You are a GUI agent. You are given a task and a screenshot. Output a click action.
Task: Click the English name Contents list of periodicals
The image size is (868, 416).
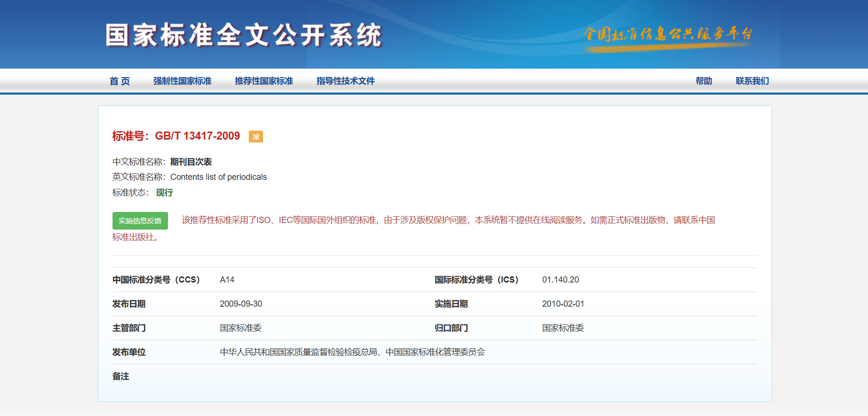[x=218, y=177]
